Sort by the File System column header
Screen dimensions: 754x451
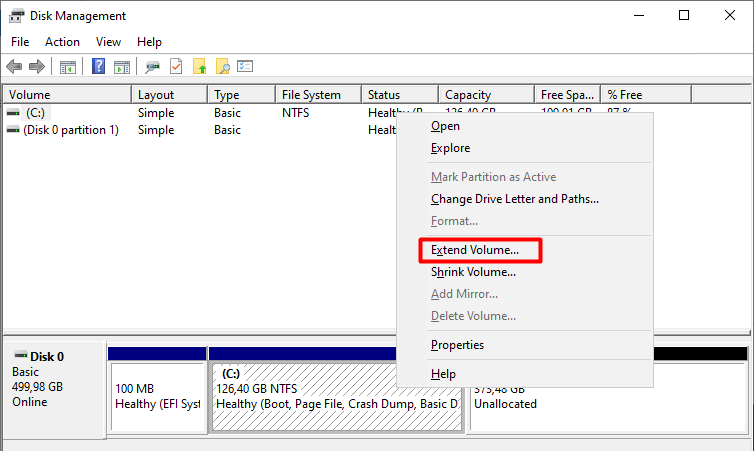311,95
